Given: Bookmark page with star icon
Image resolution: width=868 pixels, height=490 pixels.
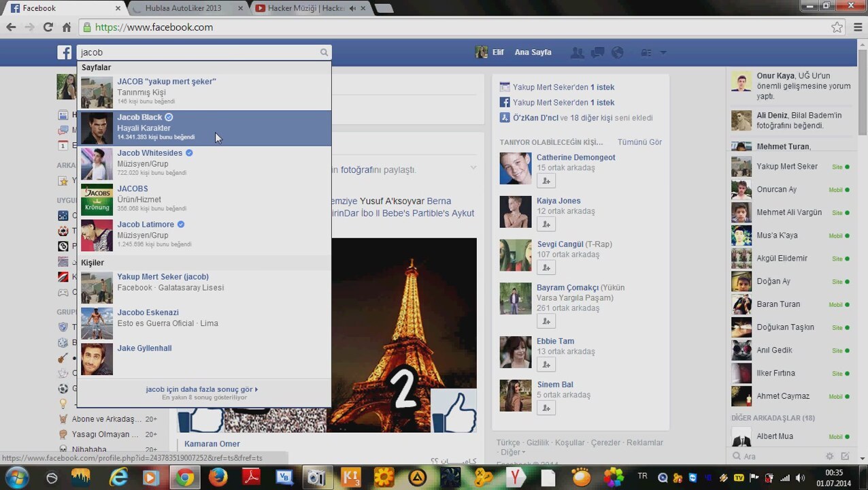Looking at the screenshot, I should click(837, 27).
